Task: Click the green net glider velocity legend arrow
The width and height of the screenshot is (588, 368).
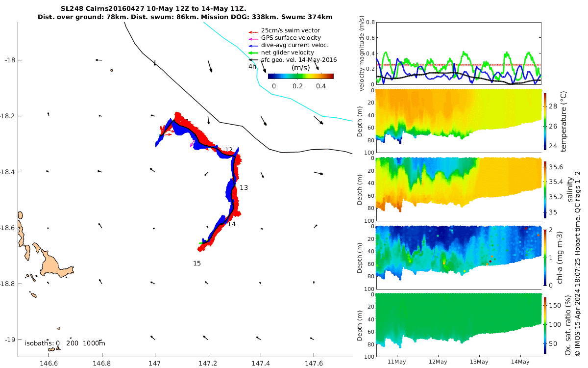Action: point(253,53)
